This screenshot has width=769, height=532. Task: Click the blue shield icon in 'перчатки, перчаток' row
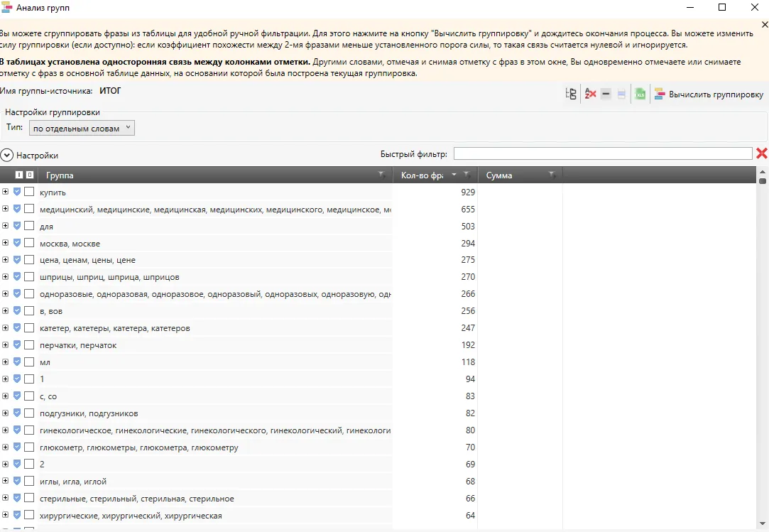[x=17, y=344]
